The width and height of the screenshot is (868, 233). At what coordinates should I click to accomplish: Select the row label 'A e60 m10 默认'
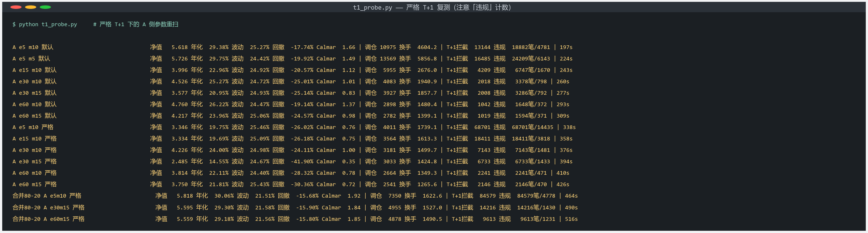pos(35,104)
